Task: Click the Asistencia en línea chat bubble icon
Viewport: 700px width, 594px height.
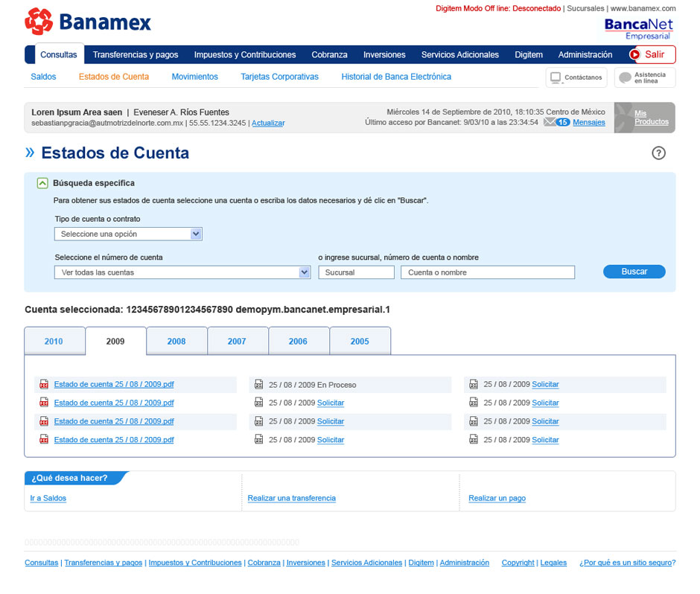Action: pos(626,77)
